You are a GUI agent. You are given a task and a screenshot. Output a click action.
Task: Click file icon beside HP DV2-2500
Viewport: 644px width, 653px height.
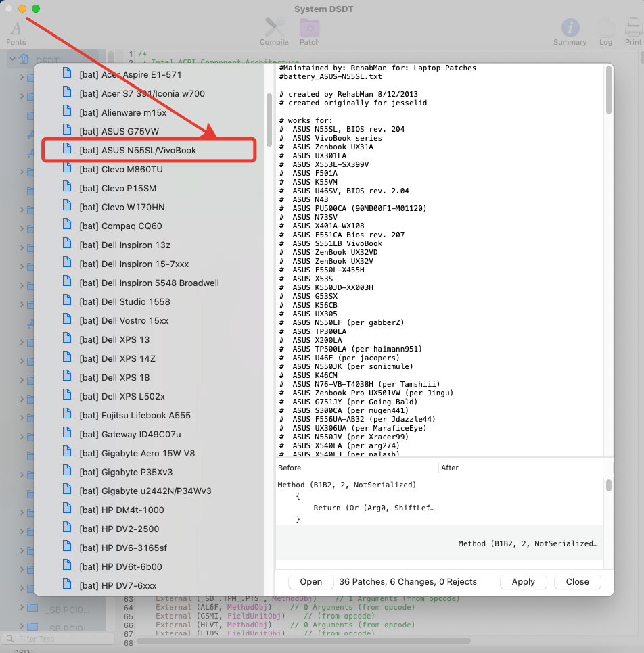coord(67,527)
